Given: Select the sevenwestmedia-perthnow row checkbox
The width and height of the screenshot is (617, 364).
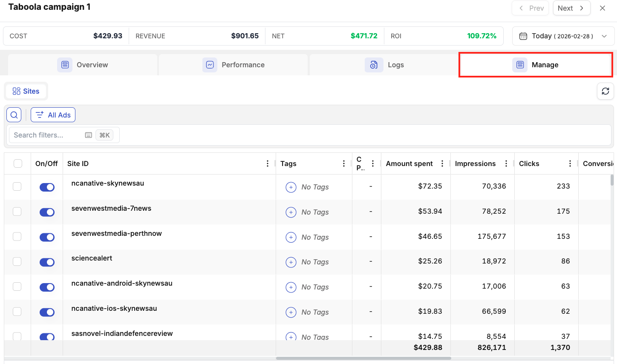Looking at the screenshot, I should [x=17, y=236].
